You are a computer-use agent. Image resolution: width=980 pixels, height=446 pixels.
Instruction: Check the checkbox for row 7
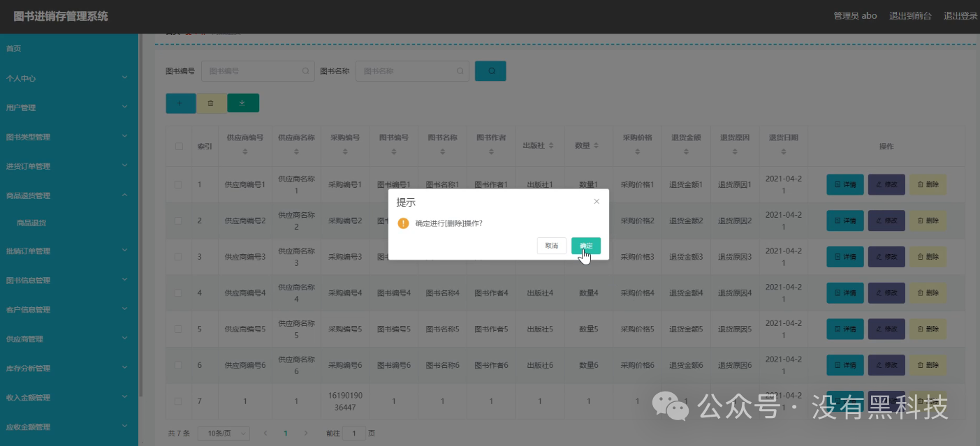(179, 401)
